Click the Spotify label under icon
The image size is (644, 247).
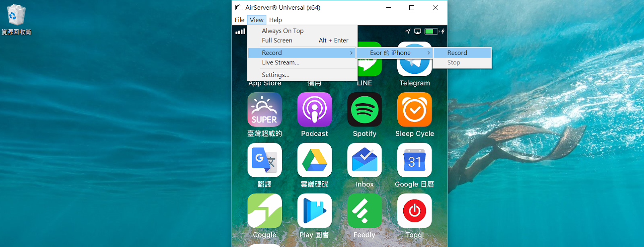click(364, 134)
